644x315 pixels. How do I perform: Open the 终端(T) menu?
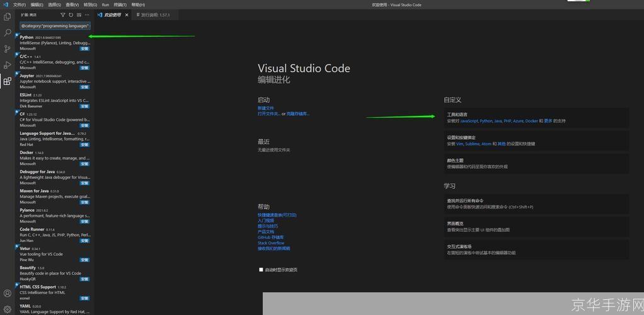click(x=120, y=5)
